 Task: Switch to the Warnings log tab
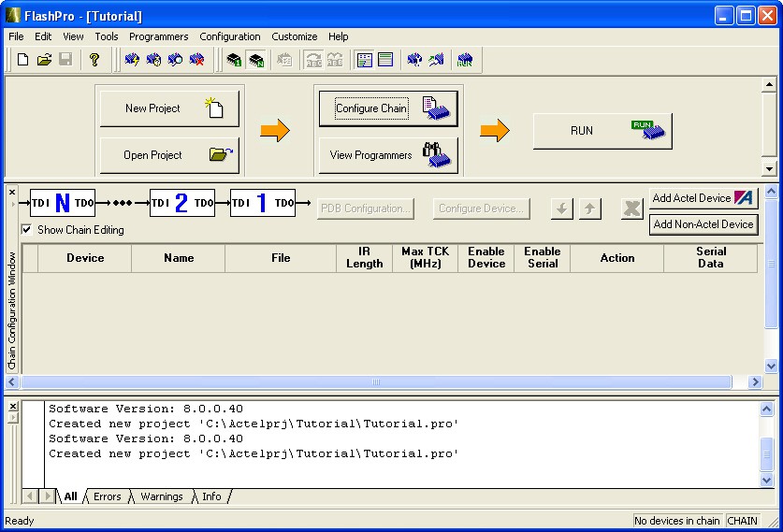point(161,496)
